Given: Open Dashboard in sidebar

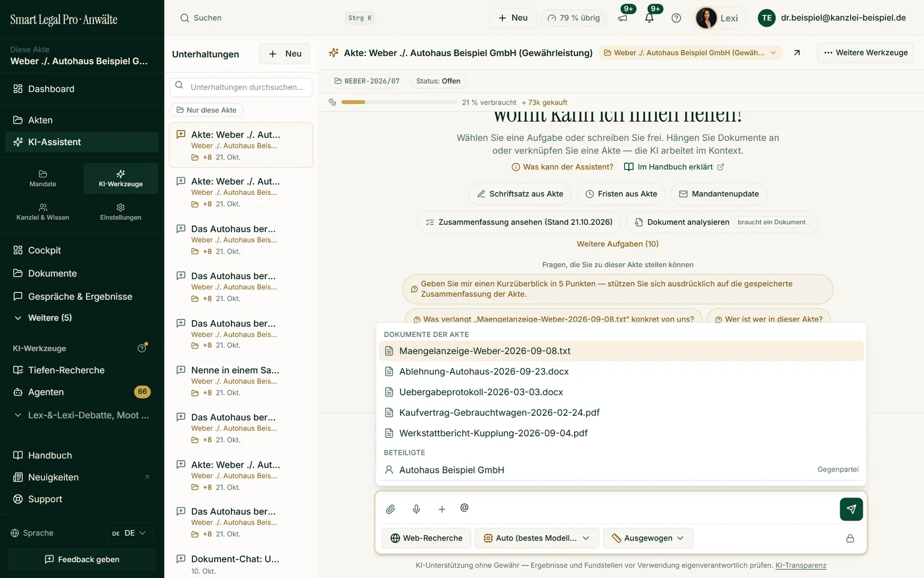Looking at the screenshot, I should [81, 89].
